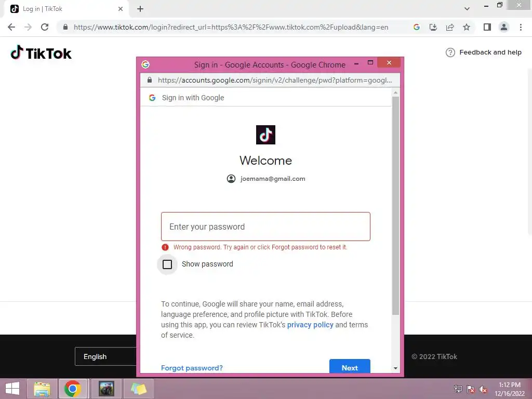Click the TikTok app icon above Welcome
Screen dimensions: 532x399
tap(265, 135)
